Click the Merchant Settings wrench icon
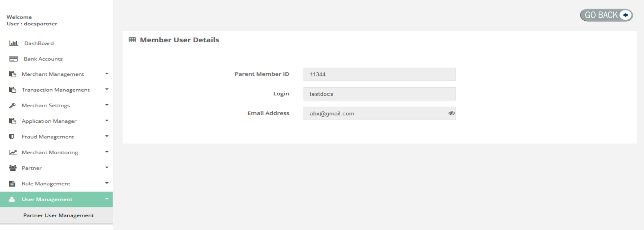The height and width of the screenshot is (230, 644). click(x=13, y=106)
